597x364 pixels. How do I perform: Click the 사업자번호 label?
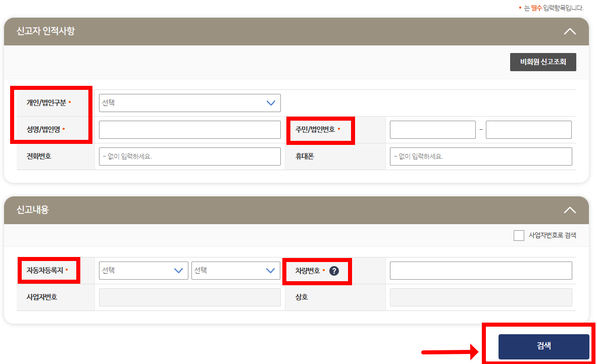click(x=41, y=297)
